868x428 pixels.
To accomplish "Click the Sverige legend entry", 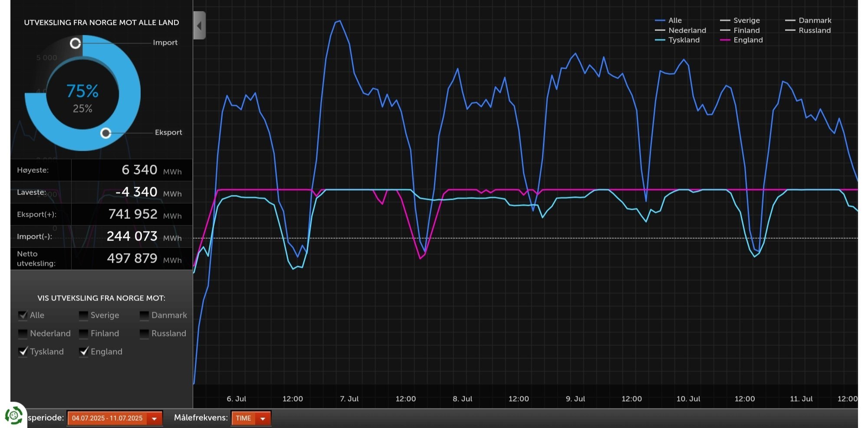I will (740, 20).
